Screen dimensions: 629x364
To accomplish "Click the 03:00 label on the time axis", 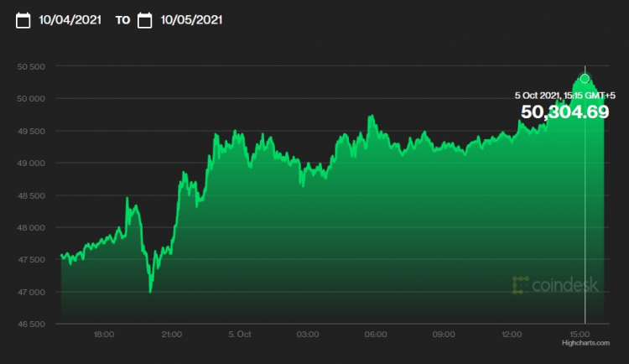I will [x=309, y=335].
